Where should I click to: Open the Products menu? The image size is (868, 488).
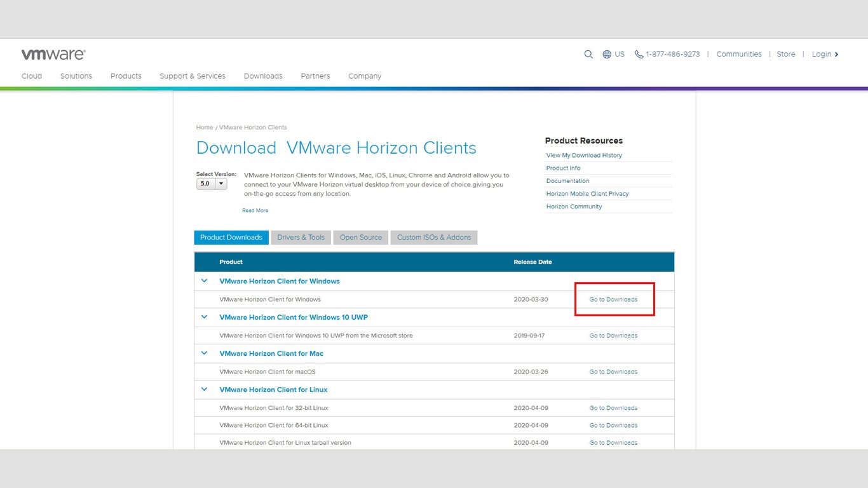[126, 76]
